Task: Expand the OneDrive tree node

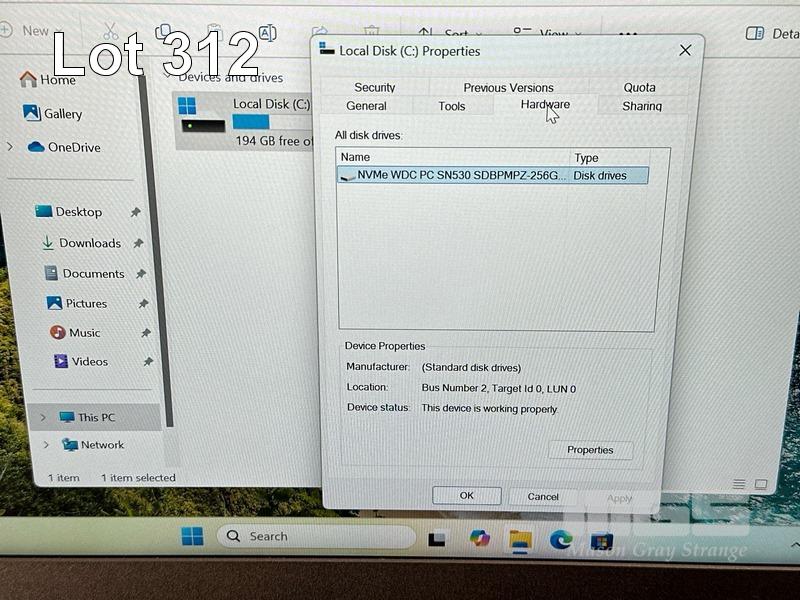Action: pyautogui.click(x=10, y=147)
